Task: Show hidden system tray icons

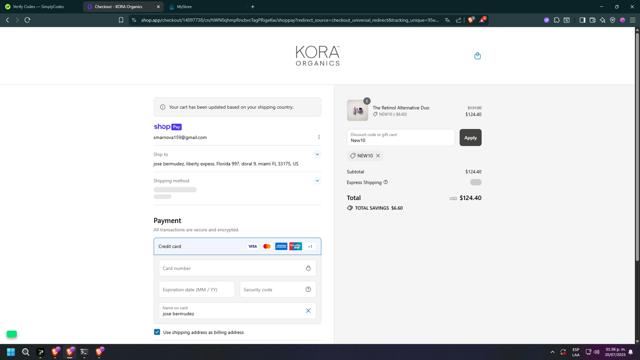Action: 552,352
